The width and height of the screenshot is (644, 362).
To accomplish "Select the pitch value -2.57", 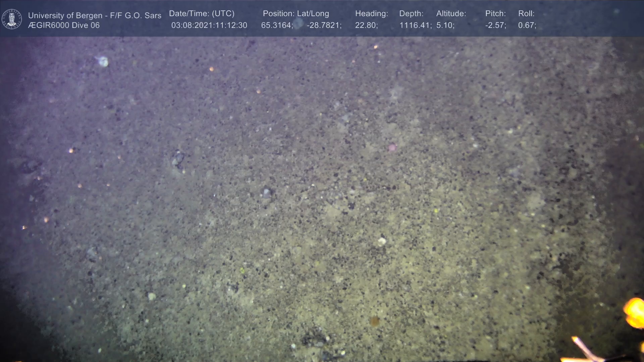I will click(x=495, y=25).
